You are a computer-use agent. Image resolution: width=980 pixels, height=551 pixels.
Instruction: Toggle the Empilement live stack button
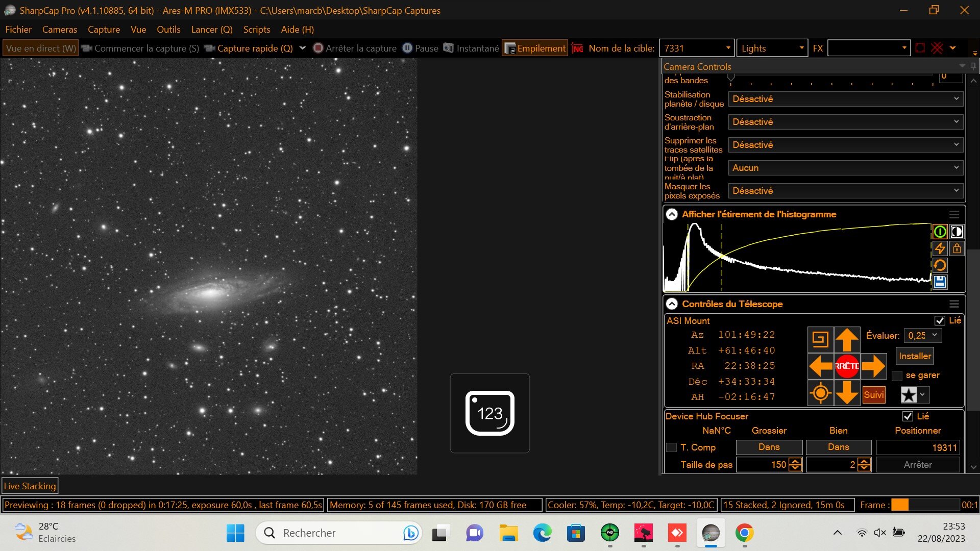pyautogui.click(x=535, y=48)
